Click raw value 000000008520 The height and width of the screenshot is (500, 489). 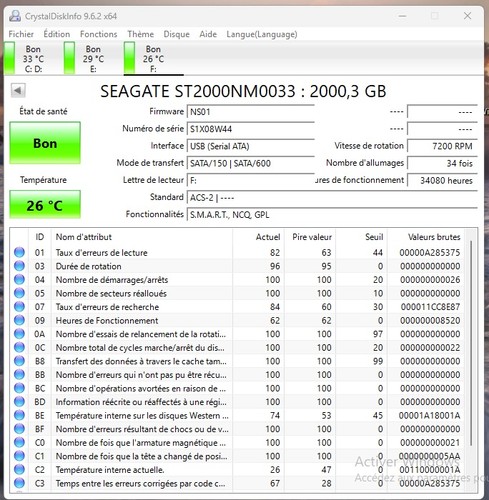coord(430,320)
